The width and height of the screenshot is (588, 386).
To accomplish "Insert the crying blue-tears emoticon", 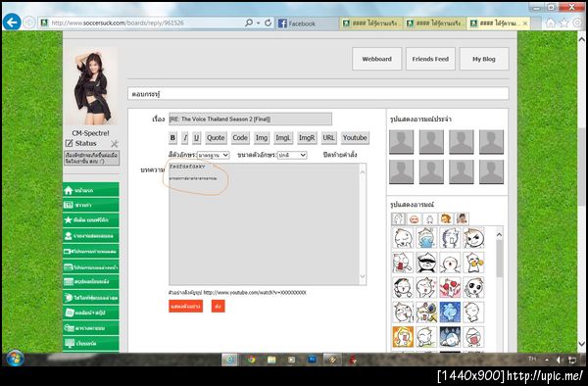I will click(x=426, y=238).
